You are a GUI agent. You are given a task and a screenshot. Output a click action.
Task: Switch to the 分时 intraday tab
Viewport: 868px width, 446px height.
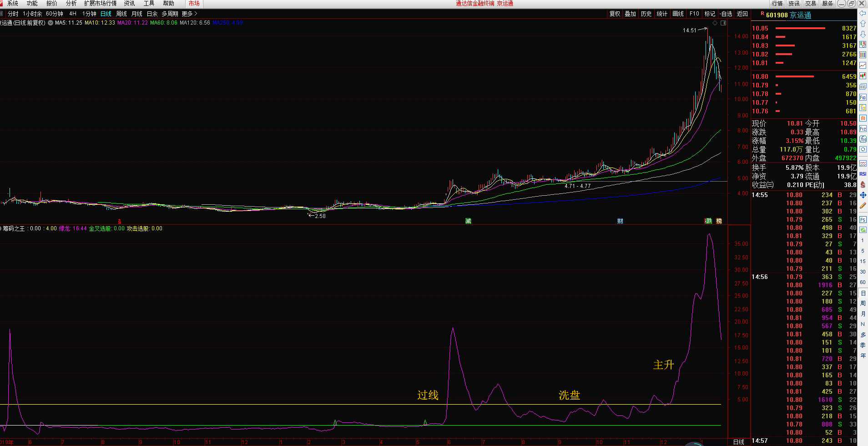click(13, 14)
